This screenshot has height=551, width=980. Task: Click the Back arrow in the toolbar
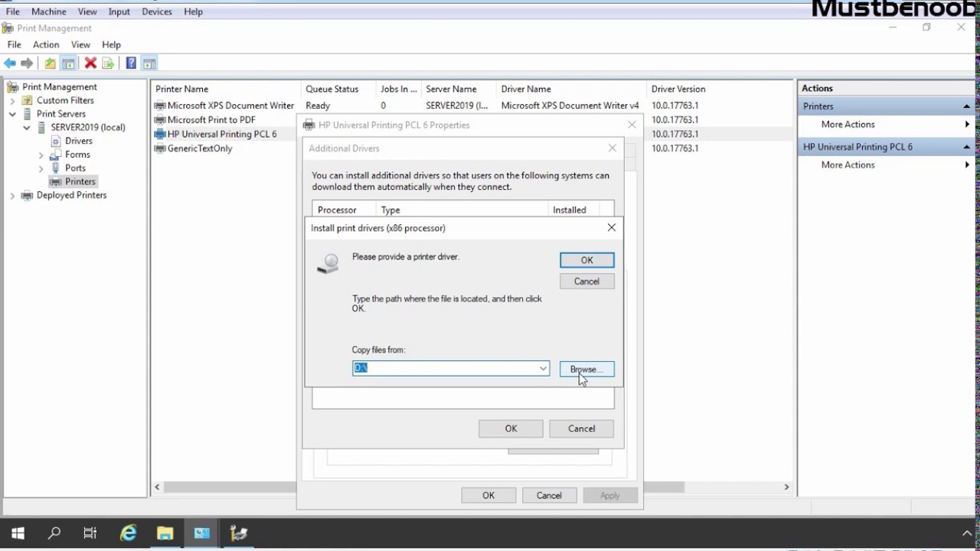10,64
